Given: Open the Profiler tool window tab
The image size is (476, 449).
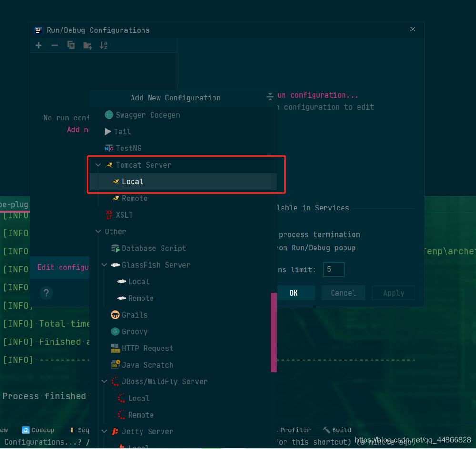Looking at the screenshot, I should [x=294, y=430].
